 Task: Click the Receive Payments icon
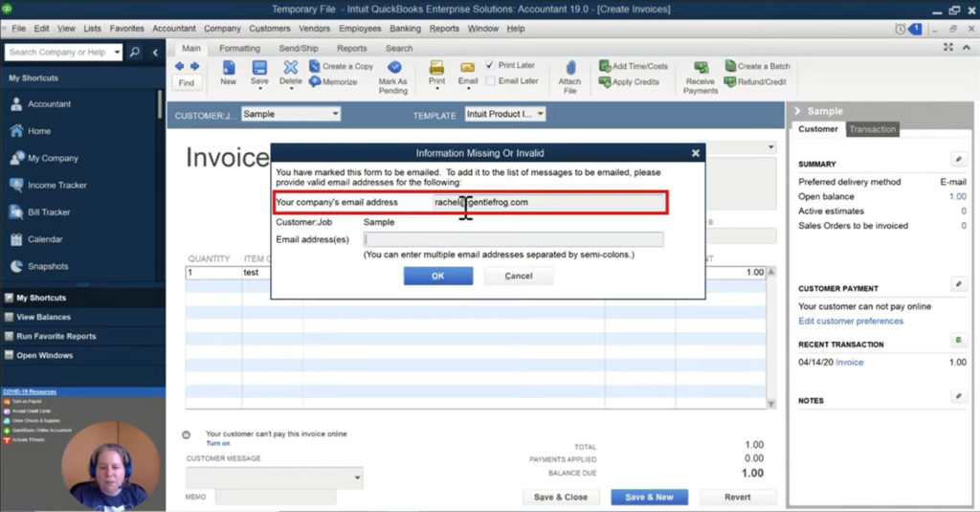pyautogui.click(x=701, y=69)
